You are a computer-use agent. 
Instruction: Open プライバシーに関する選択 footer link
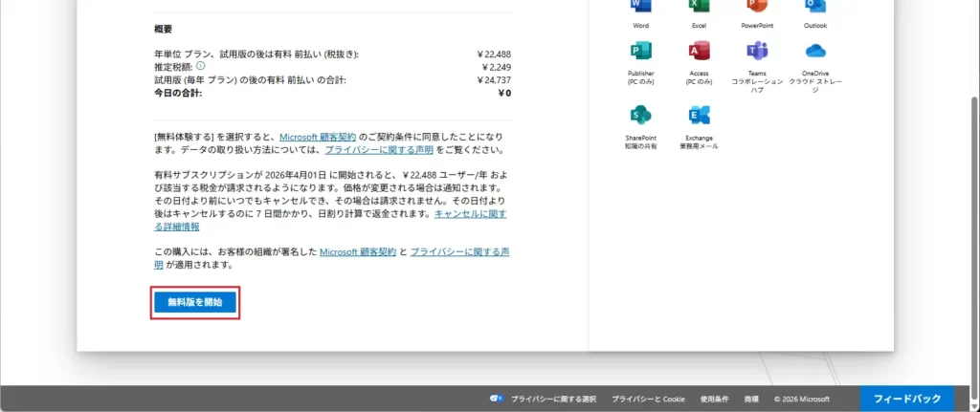[553, 399]
